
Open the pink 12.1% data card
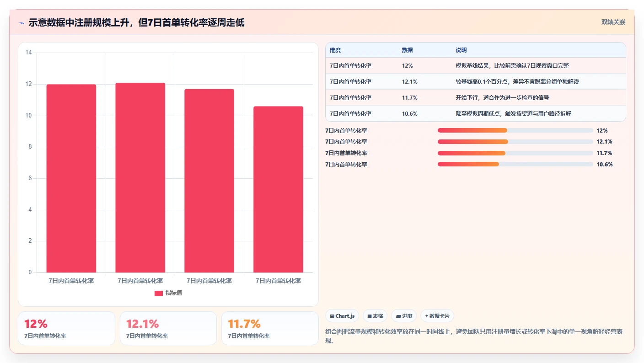tap(168, 328)
